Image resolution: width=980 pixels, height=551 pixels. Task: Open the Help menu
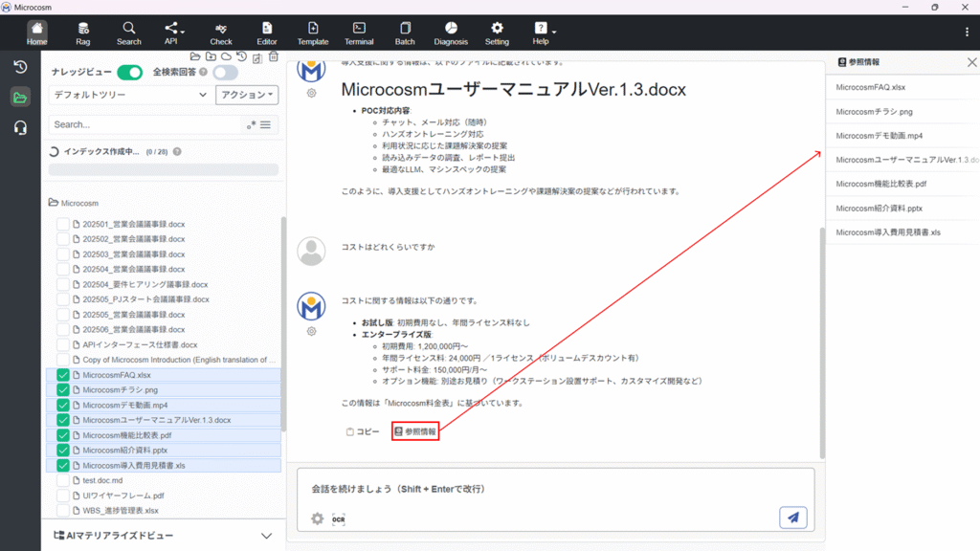[x=542, y=33]
